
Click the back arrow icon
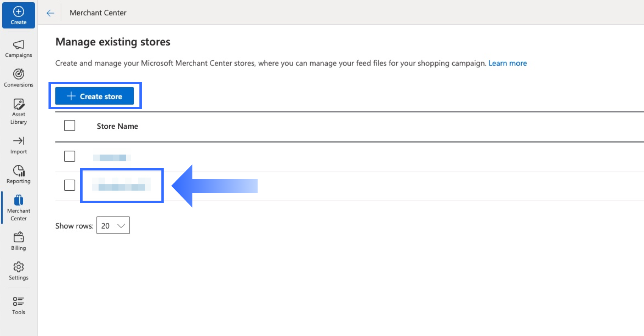[50, 13]
